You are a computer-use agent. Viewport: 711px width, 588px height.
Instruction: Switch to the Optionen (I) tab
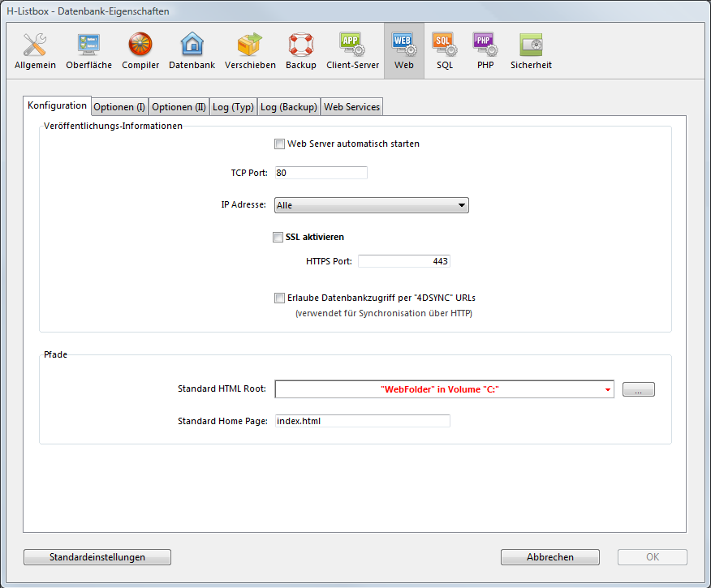(119, 107)
